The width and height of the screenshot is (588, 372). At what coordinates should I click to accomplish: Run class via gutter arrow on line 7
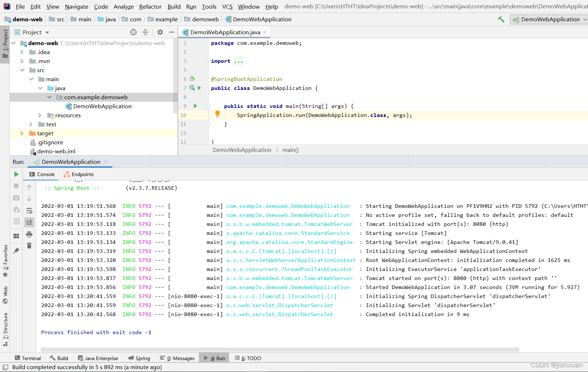199,88
